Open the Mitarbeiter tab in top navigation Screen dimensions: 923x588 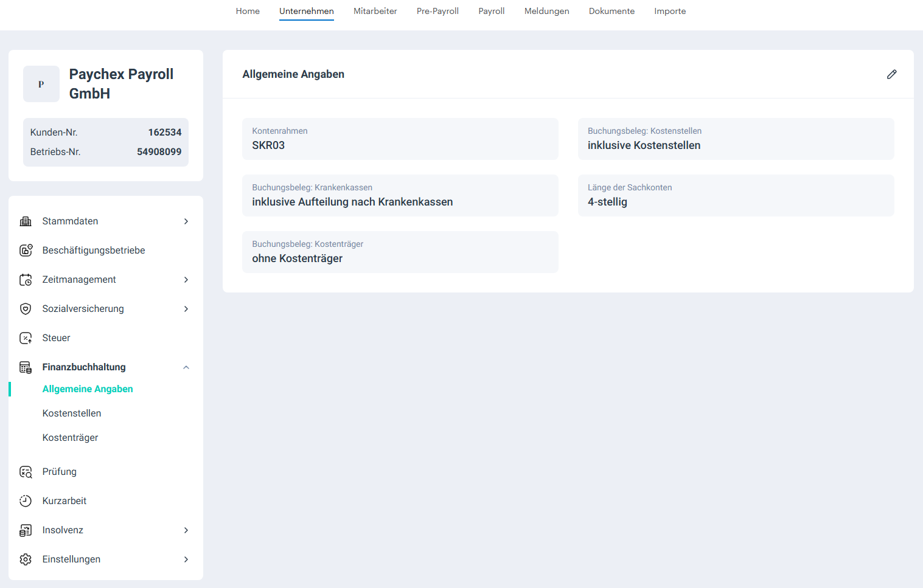(x=375, y=11)
